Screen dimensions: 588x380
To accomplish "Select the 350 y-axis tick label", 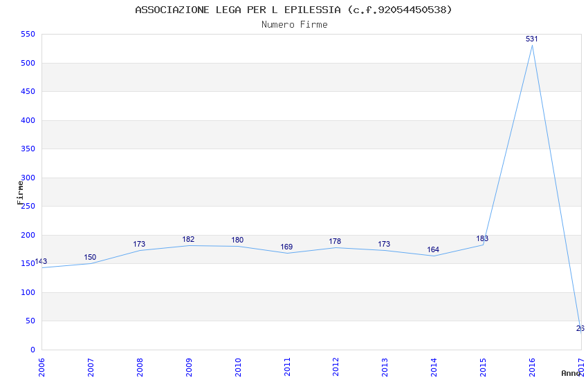I will [x=28, y=149].
